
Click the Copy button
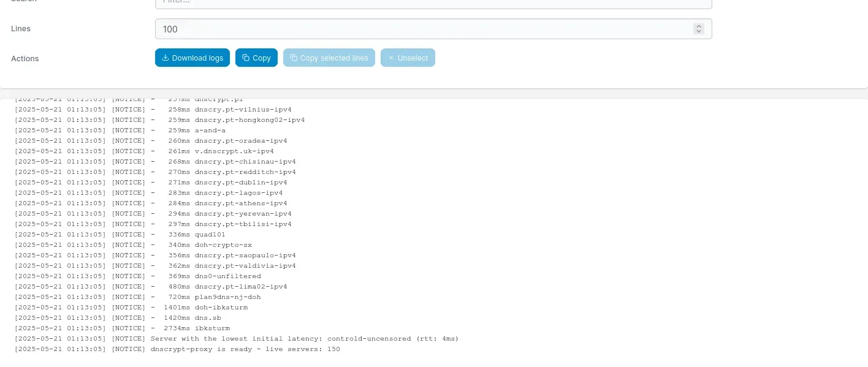pyautogui.click(x=256, y=58)
